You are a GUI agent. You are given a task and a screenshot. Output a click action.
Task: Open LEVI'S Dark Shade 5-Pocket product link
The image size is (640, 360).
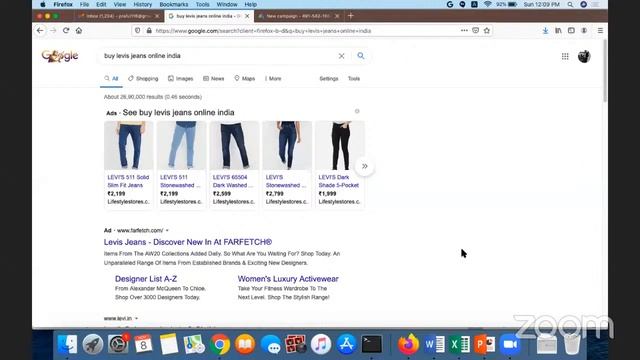(338, 181)
